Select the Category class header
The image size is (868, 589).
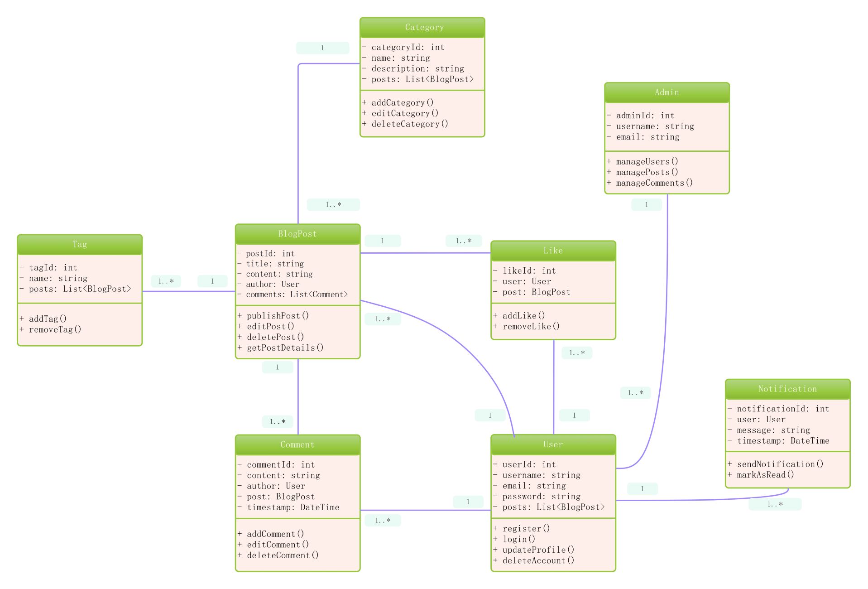(424, 28)
